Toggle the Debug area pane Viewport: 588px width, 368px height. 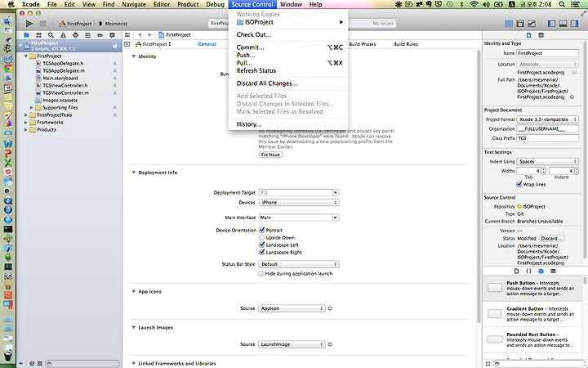click(563, 24)
